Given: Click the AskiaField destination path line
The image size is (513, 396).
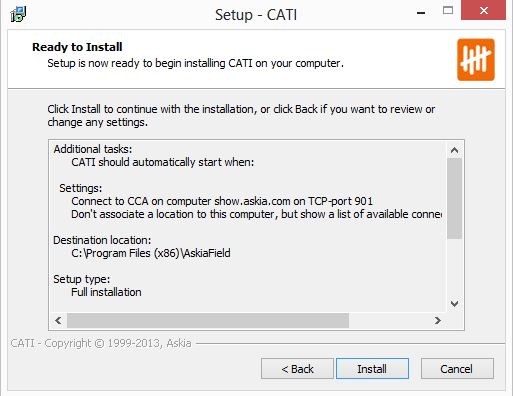Looking at the screenshot, I should tap(151, 253).
